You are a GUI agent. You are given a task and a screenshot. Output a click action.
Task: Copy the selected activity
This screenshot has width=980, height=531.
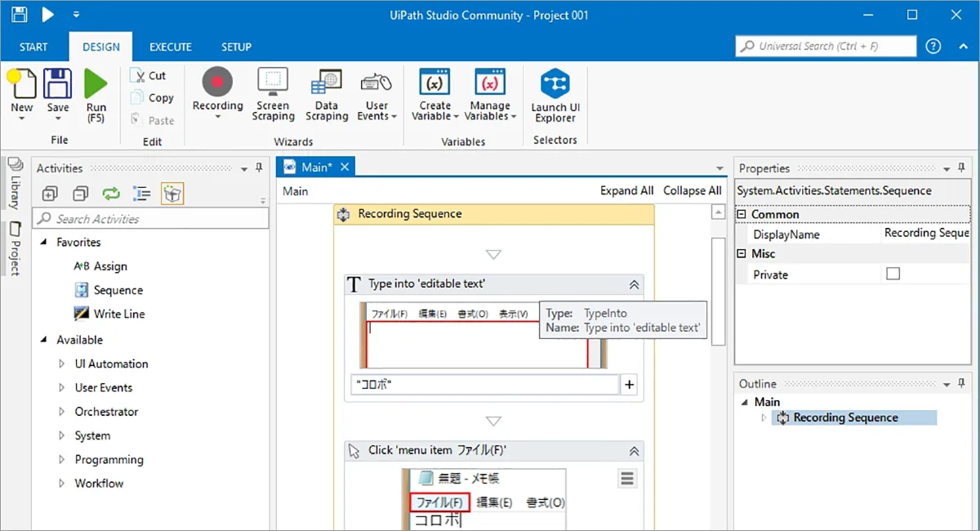152,98
